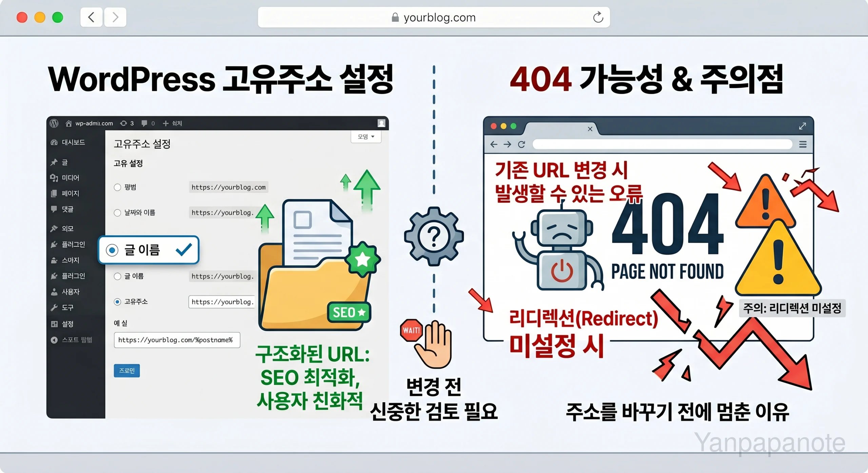This screenshot has width=868, height=473.
Task: Open the 사용자 sidebar item
Action: 65,292
